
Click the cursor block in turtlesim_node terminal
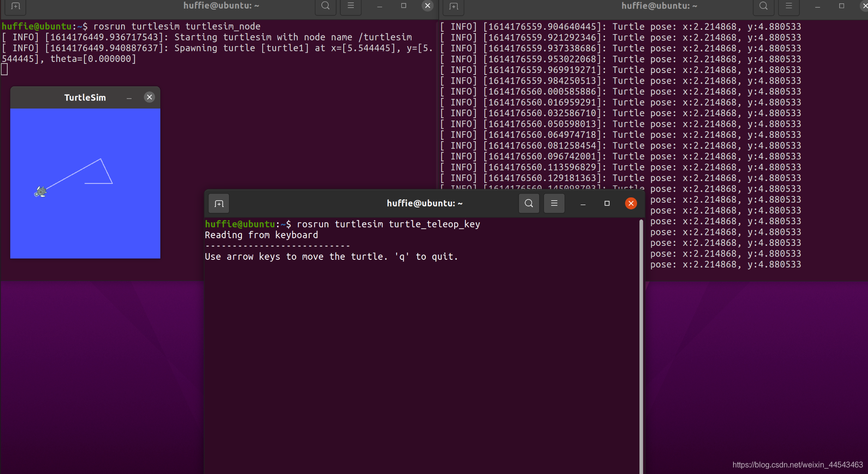coord(4,70)
